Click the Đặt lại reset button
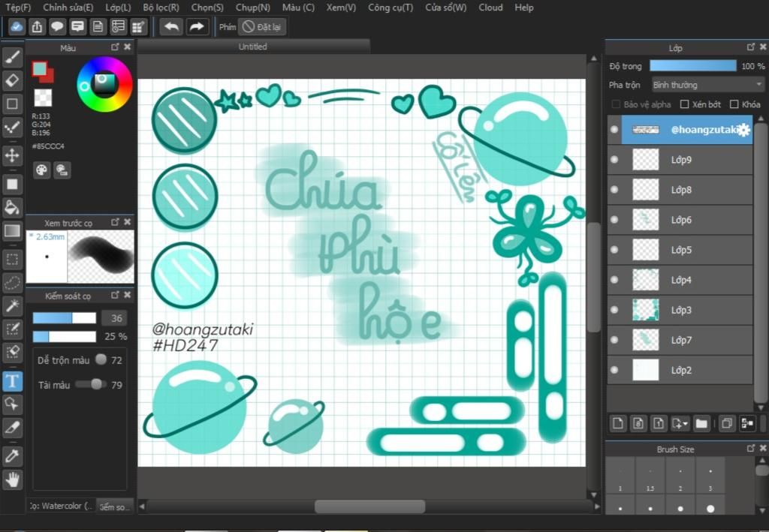 click(262, 26)
